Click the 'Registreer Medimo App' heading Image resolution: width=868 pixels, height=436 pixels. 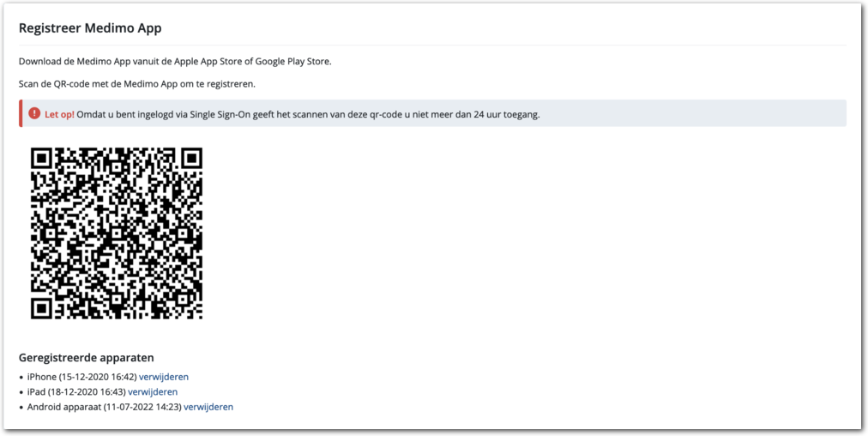tap(90, 28)
